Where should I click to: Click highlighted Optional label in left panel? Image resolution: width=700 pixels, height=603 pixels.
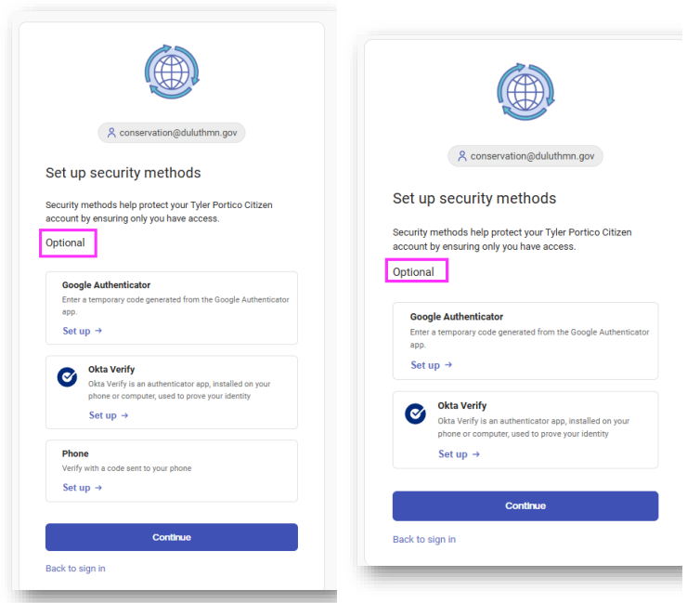(x=67, y=243)
